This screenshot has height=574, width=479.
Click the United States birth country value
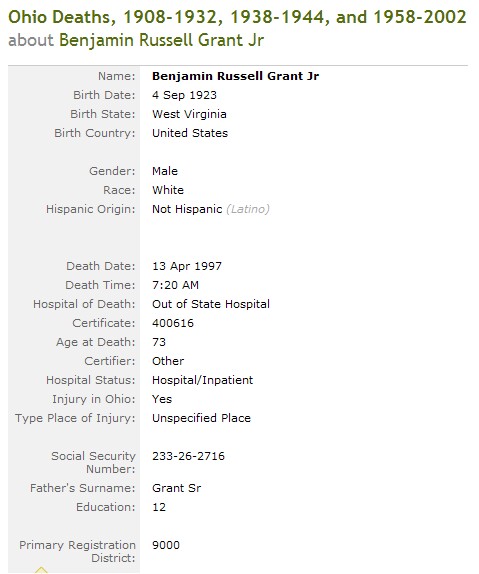(x=190, y=133)
